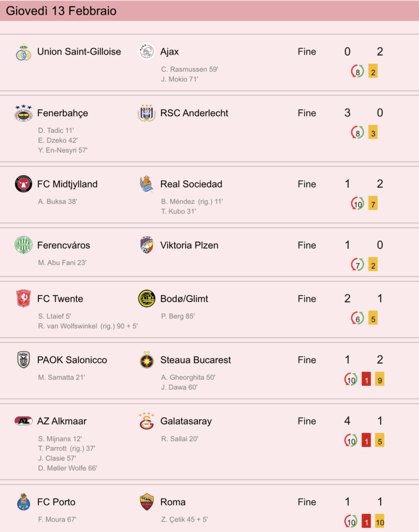Open the FC Porto team link
The image size is (419, 532).
[56, 502]
